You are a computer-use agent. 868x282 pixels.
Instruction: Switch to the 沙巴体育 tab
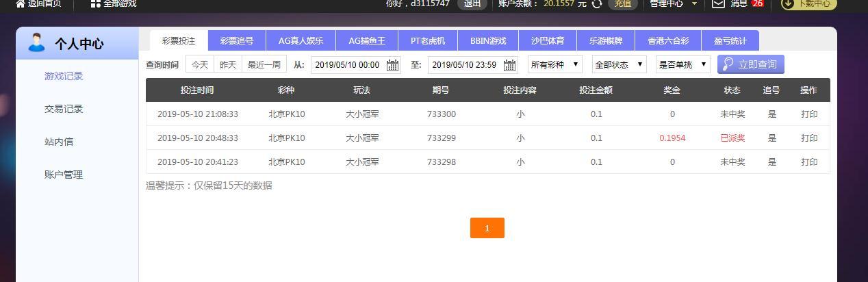pos(548,40)
